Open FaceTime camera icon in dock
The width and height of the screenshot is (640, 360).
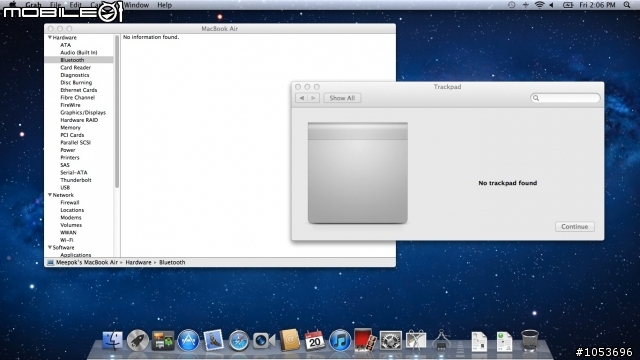click(x=264, y=340)
